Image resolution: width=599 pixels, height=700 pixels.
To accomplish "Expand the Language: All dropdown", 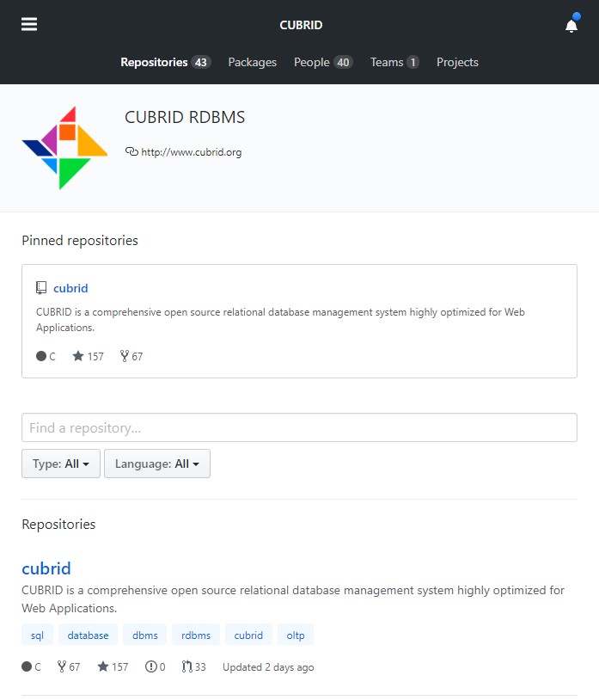I will click(x=157, y=464).
